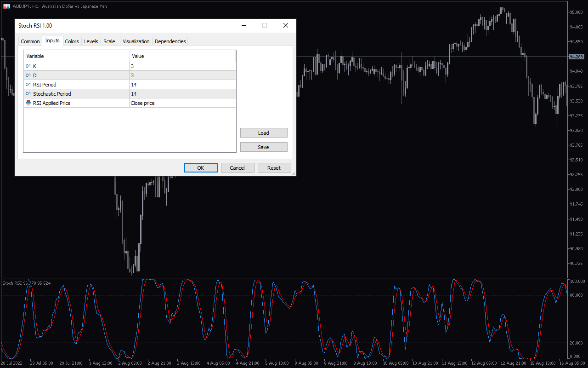Screen dimensions: 588x368
Task: Select the RSI Period variable name
Action: point(45,85)
